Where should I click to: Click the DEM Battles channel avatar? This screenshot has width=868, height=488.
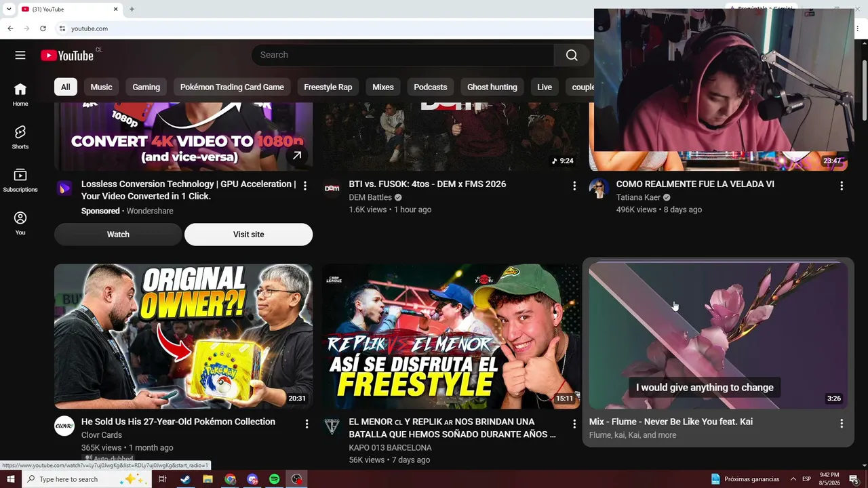coord(332,188)
